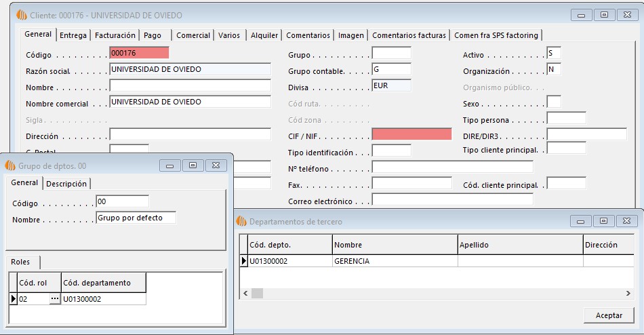Minimize the Grupo de dptos window
Image resolution: width=644 pixels, height=335 pixels.
170,165
